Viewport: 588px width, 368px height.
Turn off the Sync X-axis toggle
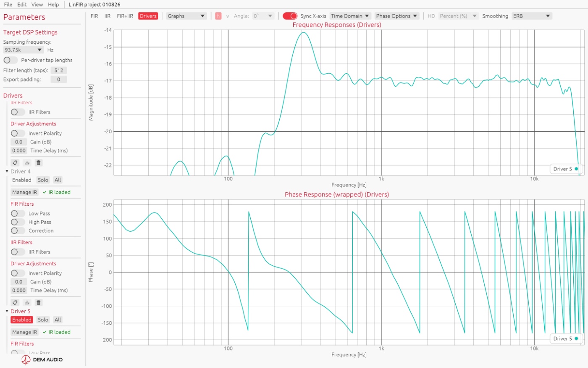290,16
